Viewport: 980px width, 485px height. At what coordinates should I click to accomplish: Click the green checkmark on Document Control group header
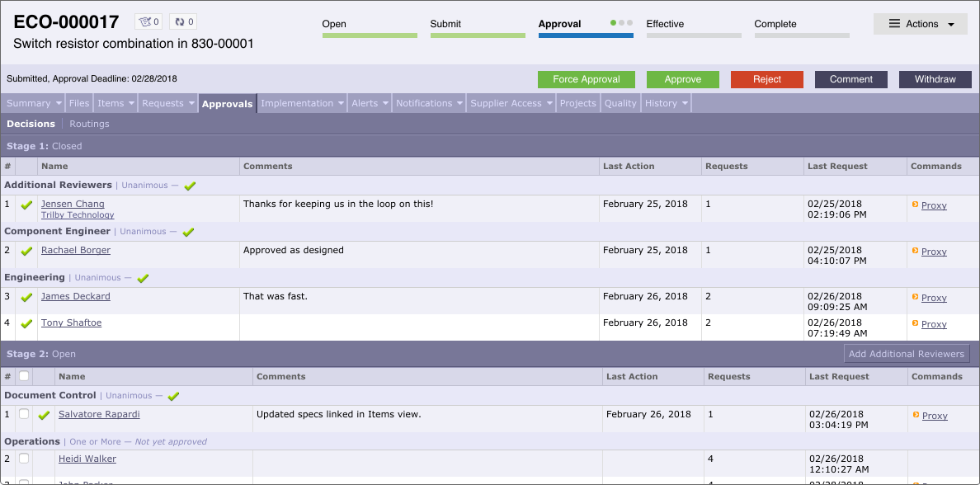pyautogui.click(x=174, y=396)
